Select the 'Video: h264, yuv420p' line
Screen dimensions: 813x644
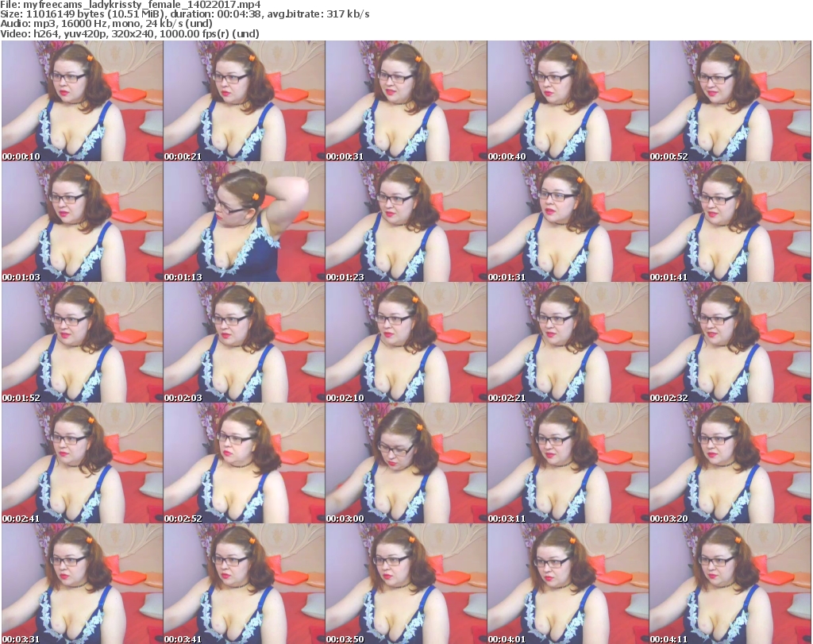pos(129,33)
